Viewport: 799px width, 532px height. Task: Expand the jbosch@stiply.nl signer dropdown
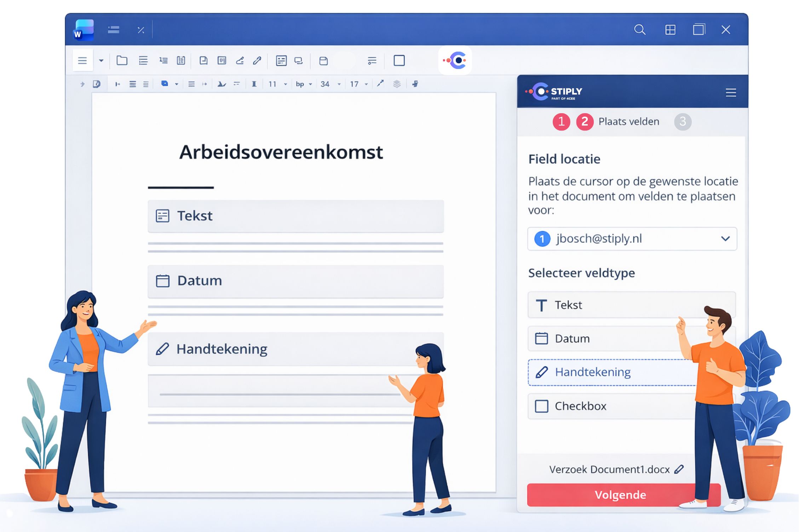click(x=725, y=239)
